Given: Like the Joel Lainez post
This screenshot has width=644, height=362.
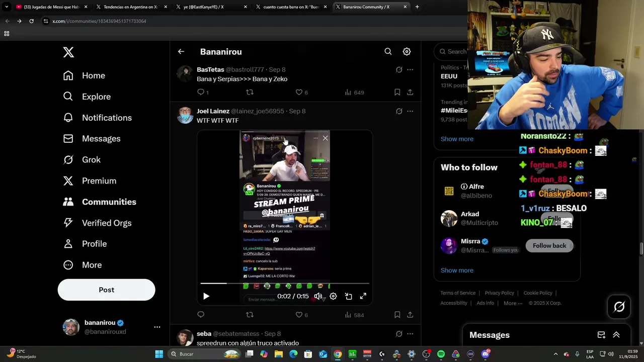Looking at the screenshot, I should click(301, 315).
